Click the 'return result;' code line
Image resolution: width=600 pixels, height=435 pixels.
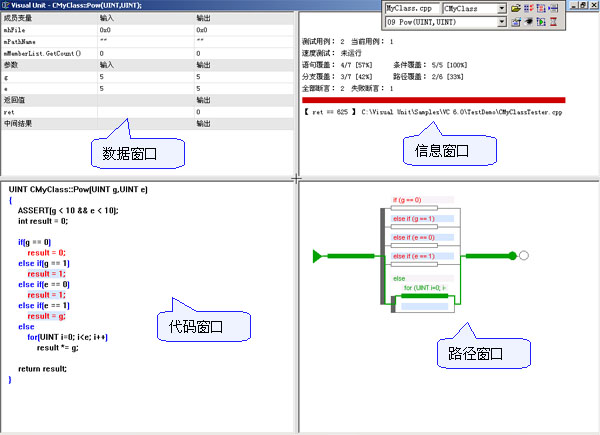click(42, 369)
